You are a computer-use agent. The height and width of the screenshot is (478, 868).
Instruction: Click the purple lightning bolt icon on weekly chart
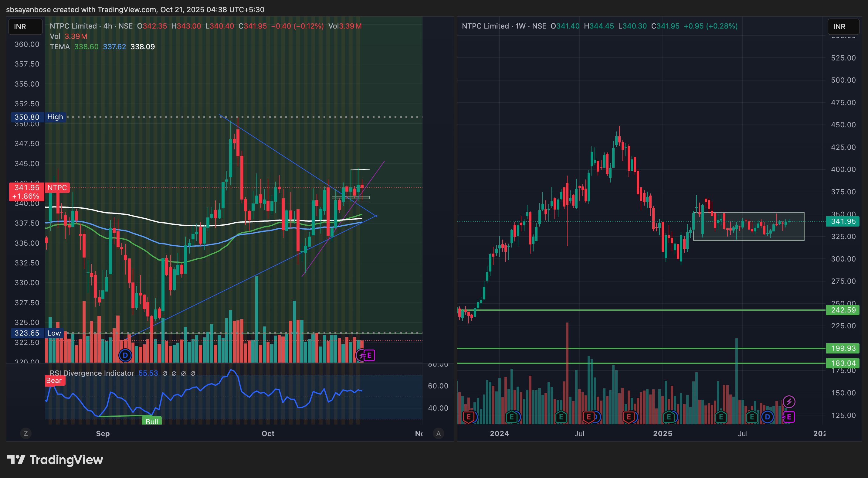pos(789,401)
